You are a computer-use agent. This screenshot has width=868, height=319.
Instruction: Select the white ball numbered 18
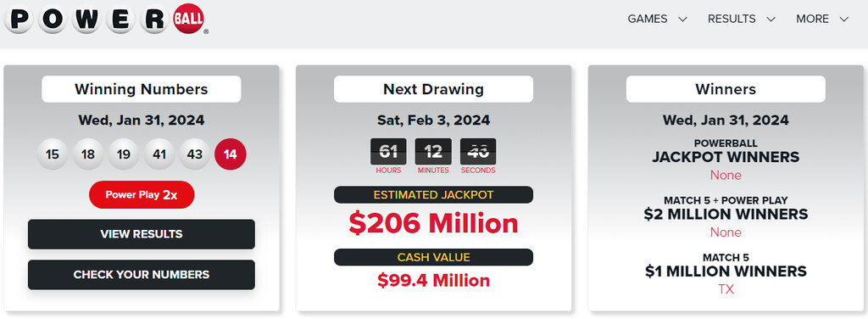pos(88,154)
